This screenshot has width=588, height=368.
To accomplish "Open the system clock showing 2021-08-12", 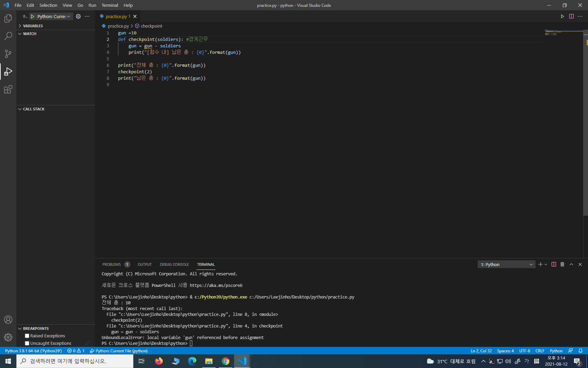I will coord(556,361).
